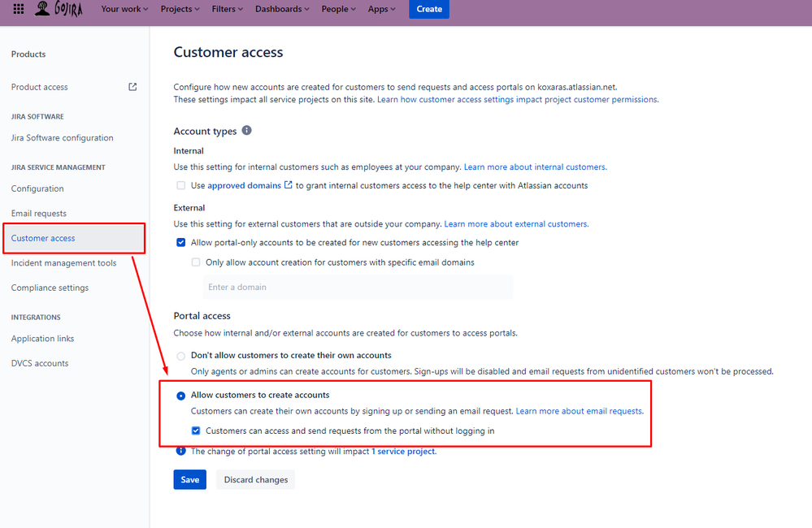
Task: Click the Discard changes button
Action: pyautogui.click(x=255, y=479)
